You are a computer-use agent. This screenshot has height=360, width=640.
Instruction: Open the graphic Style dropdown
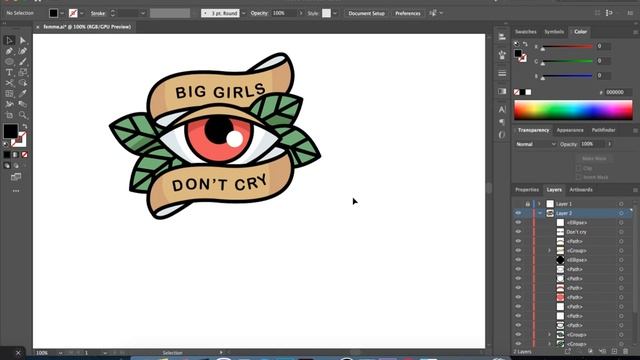click(x=335, y=13)
